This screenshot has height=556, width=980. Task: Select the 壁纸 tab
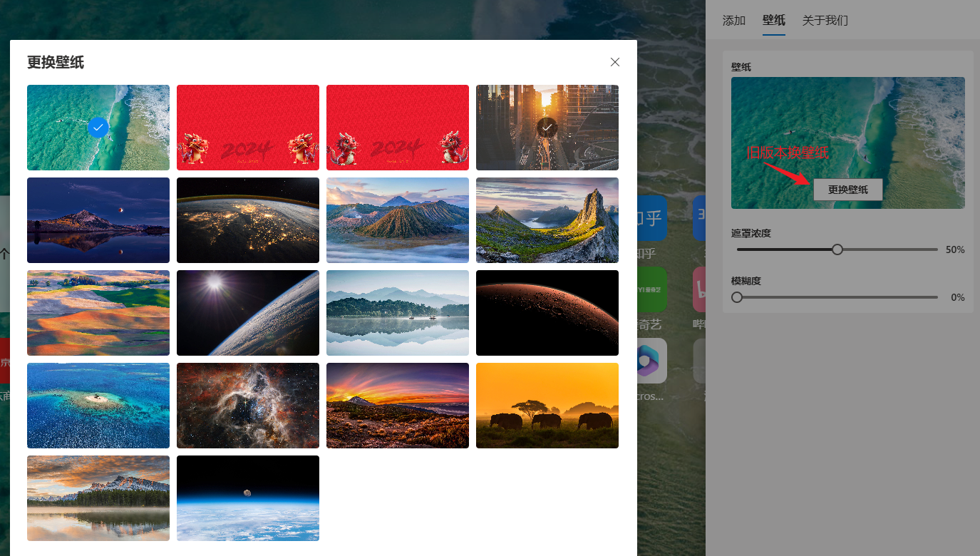point(774,20)
